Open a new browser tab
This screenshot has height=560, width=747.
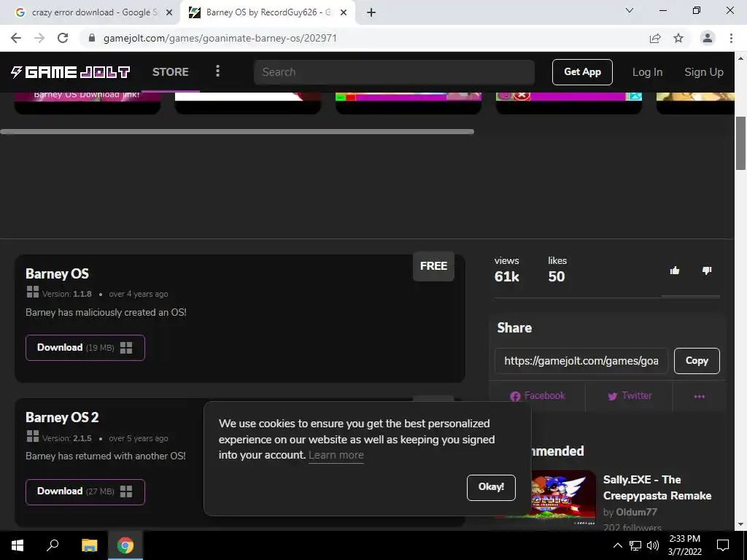click(371, 12)
